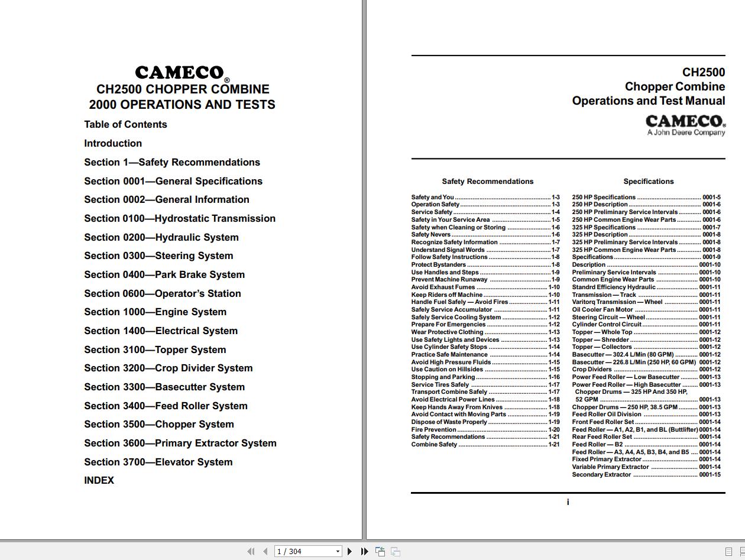Screen dimensions: 745x560
Task: Click the go-to-next-view icon
Action: click(x=396, y=551)
